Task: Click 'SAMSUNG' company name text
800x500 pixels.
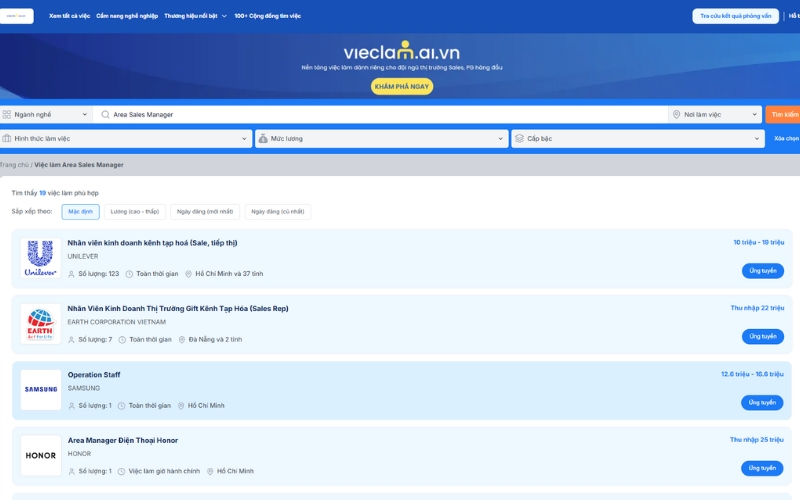Action: (84, 388)
